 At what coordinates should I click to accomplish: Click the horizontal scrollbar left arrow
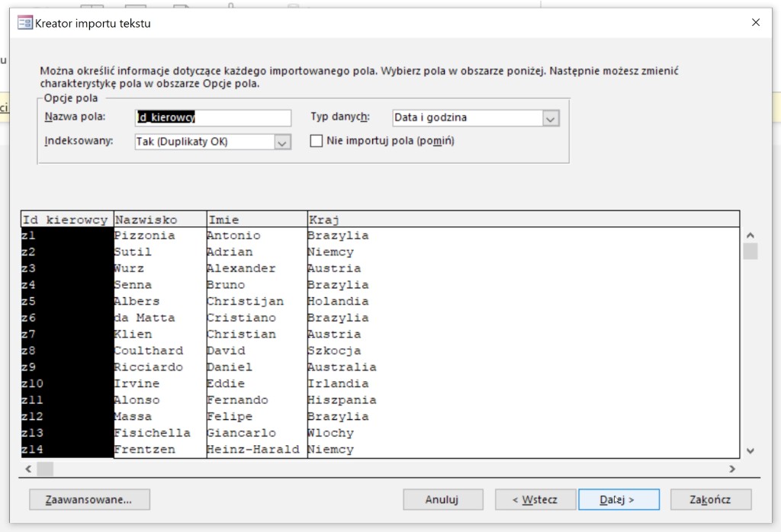click(x=29, y=469)
